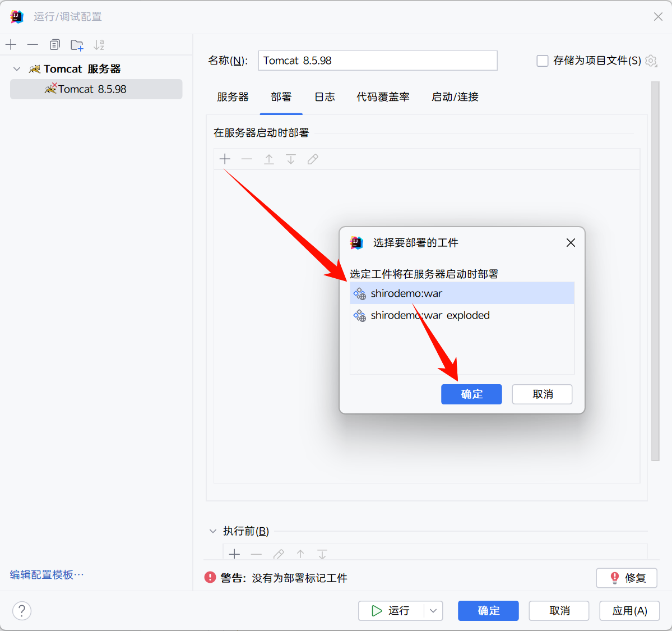Viewport: 672px width, 631px height.
Task: Close the 选择要部署的工件 dialog
Action: (x=571, y=243)
